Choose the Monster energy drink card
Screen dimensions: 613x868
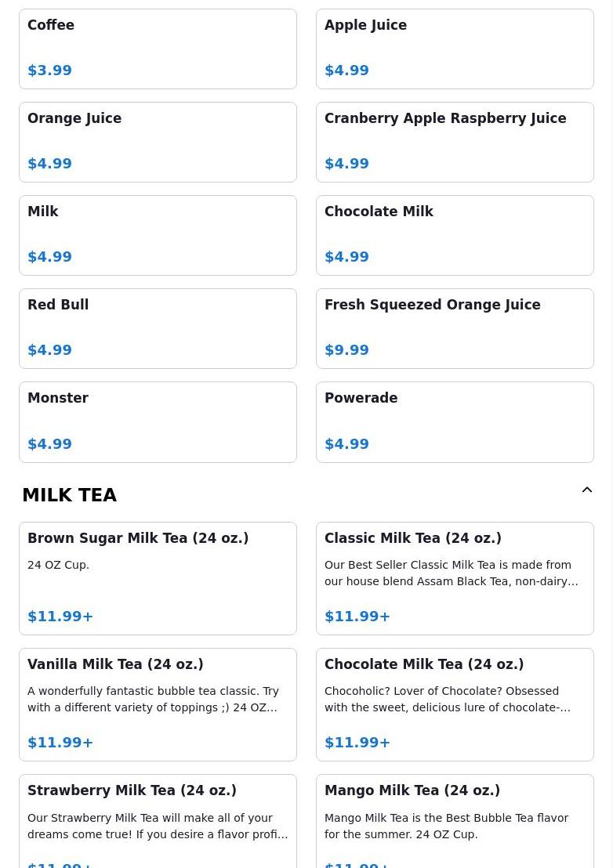pos(158,421)
